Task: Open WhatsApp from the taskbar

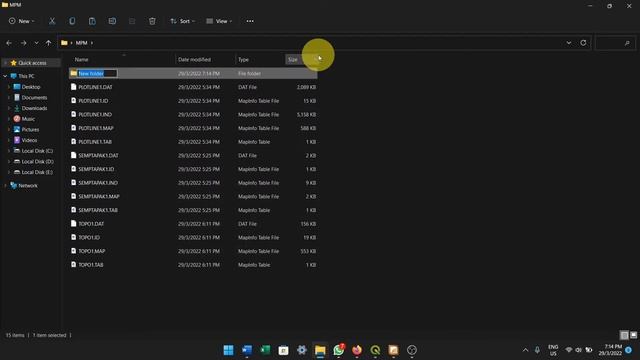Action: (x=339, y=350)
